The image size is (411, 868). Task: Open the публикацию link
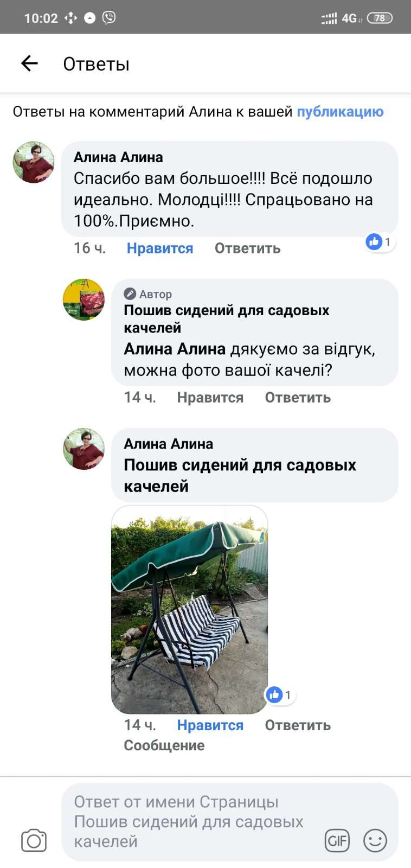point(340,112)
